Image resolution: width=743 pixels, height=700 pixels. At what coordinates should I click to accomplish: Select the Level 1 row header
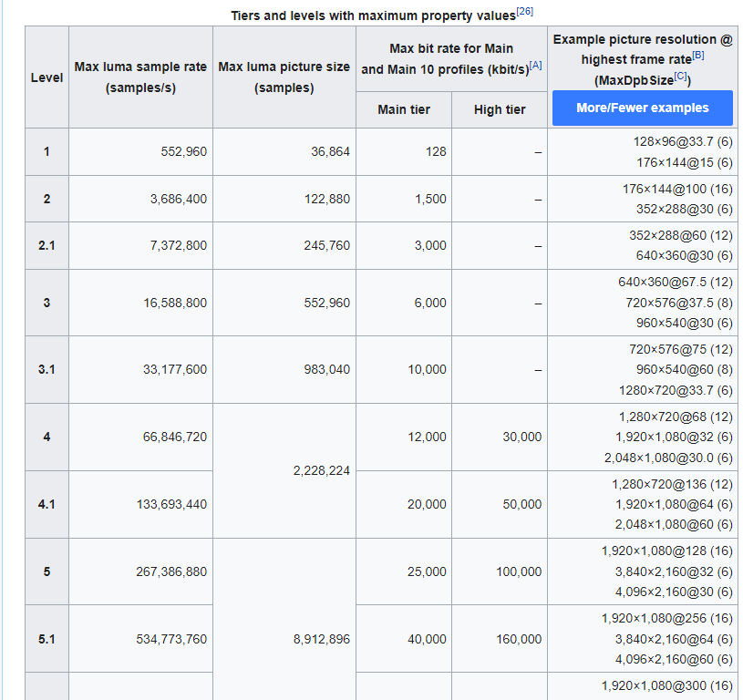pyautogui.click(x=46, y=151)
